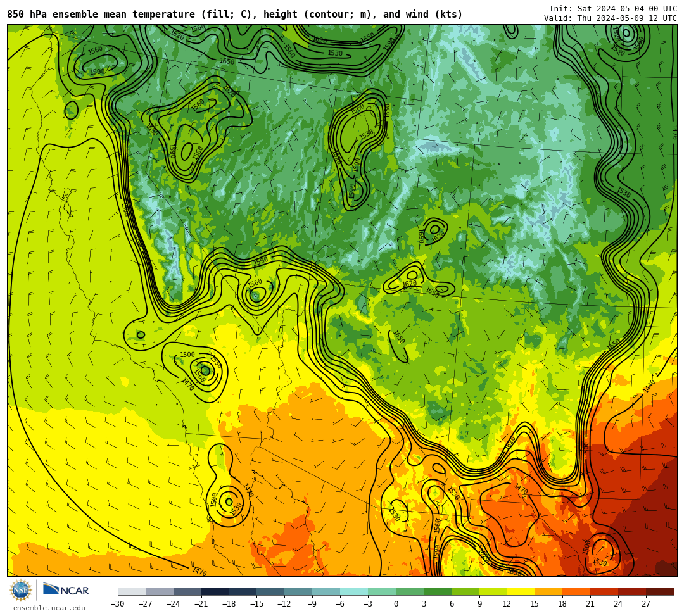Screen dimensions: 684x616
Task: Pick the darkest brown swatch above 27
Action: tap(660, 591)
